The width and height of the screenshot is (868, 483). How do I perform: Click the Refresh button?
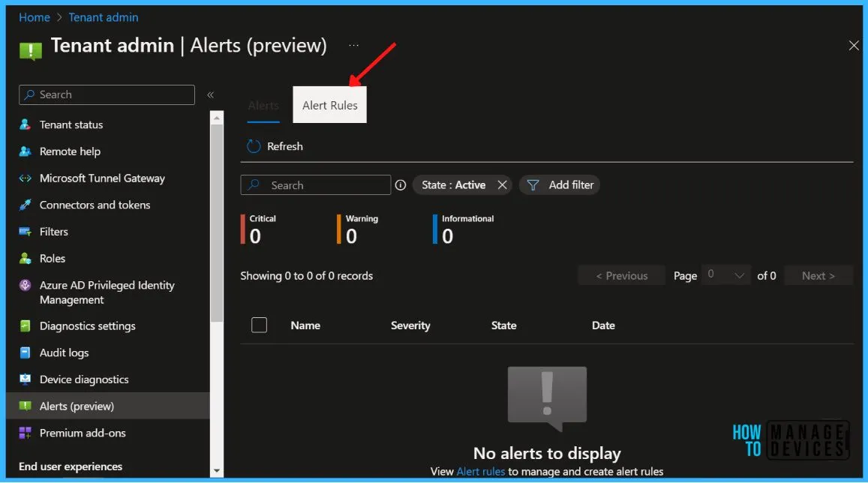point(275,146)
